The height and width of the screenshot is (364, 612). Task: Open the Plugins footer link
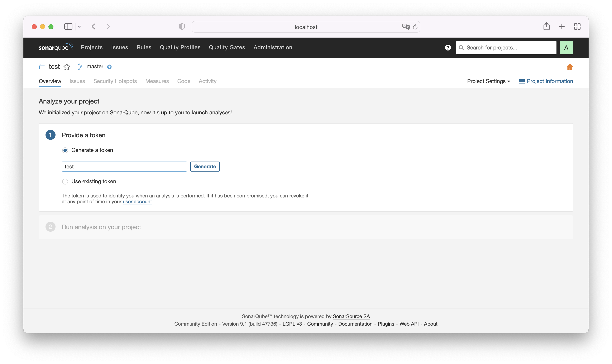[386, 324]
